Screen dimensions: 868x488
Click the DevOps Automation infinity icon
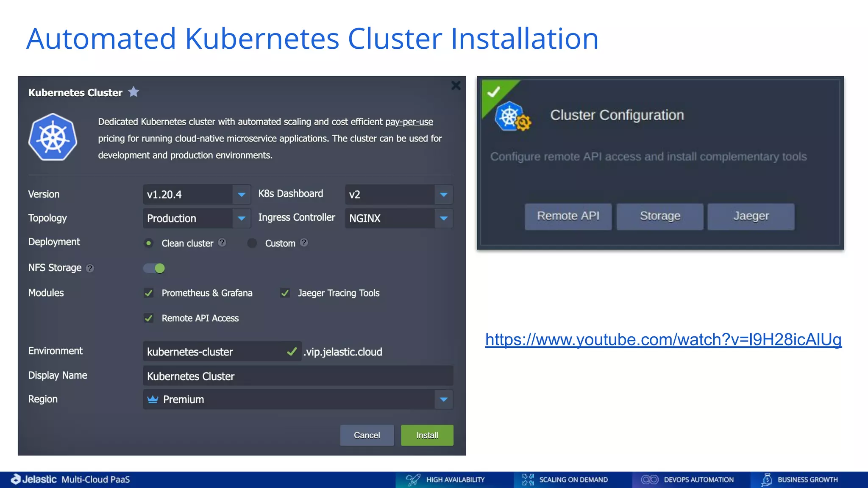(x=650, y=480)
